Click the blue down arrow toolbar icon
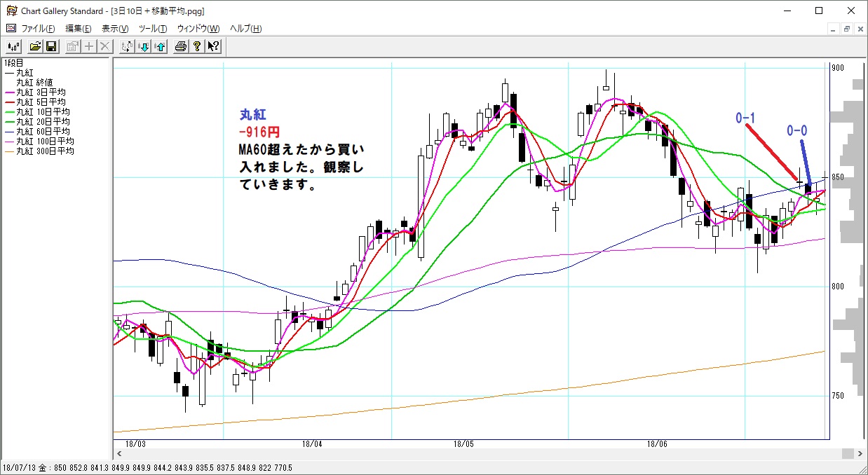This screenshot has width=868, height=475. click(x=144, y=46)
